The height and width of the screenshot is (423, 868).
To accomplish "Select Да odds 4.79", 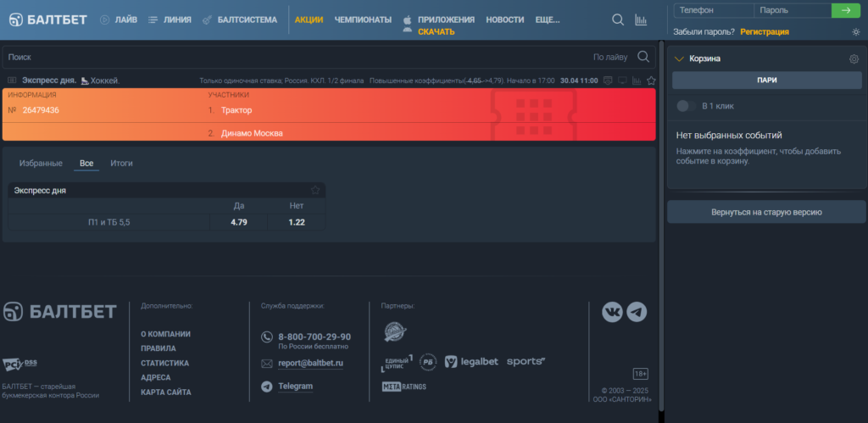I will point(238,223).
